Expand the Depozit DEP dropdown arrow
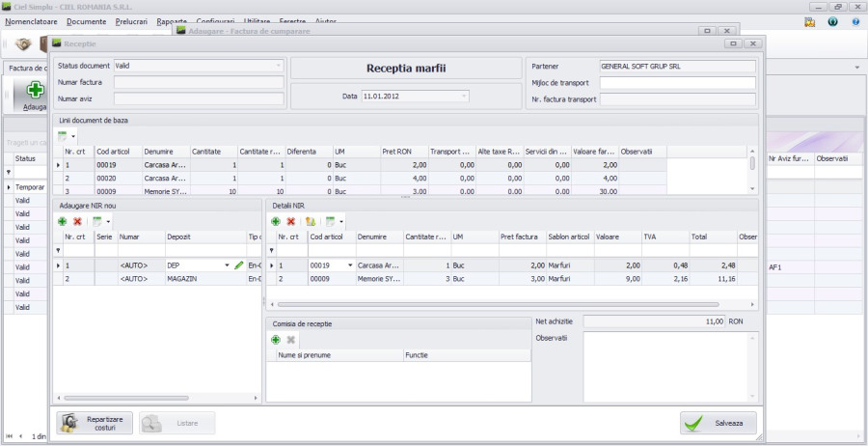868x446 pixels. [228, 265]
